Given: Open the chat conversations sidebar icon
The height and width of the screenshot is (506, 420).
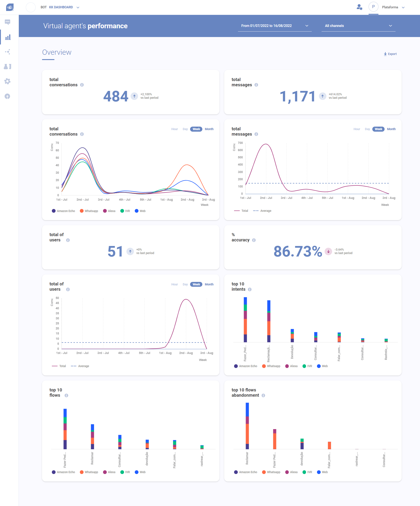Looking at the screenshot, I should [x=7, y=22].
